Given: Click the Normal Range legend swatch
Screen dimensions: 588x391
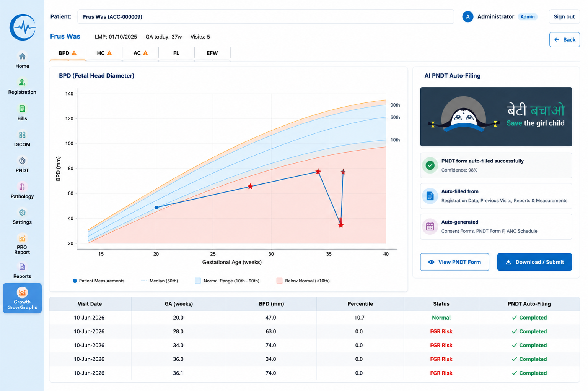Looking at the screenshot, I should click(198, 281).
